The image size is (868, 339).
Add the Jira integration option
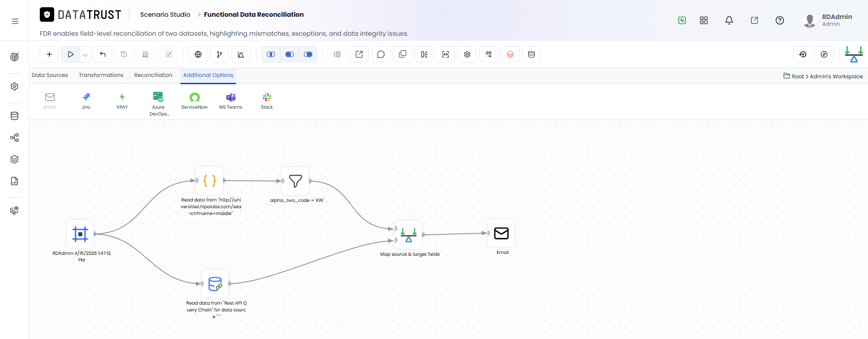tap(86, 101)
